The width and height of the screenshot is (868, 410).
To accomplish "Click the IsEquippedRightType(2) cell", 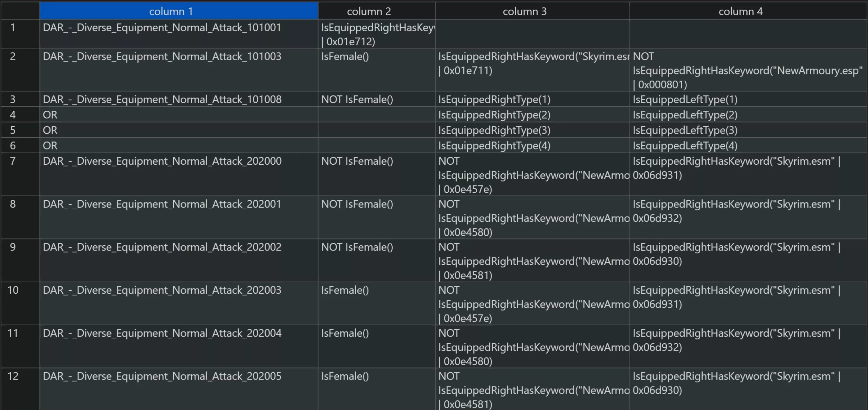I will coord(532,115).
